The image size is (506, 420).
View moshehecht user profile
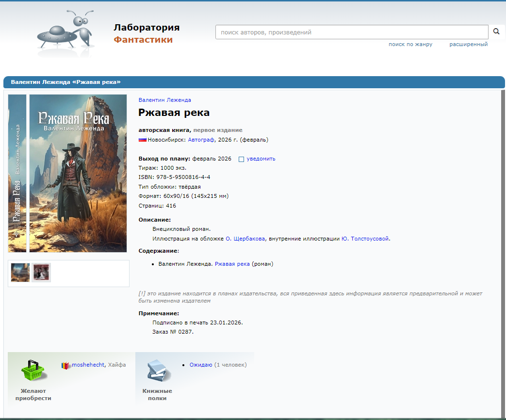tap(88, 365)
